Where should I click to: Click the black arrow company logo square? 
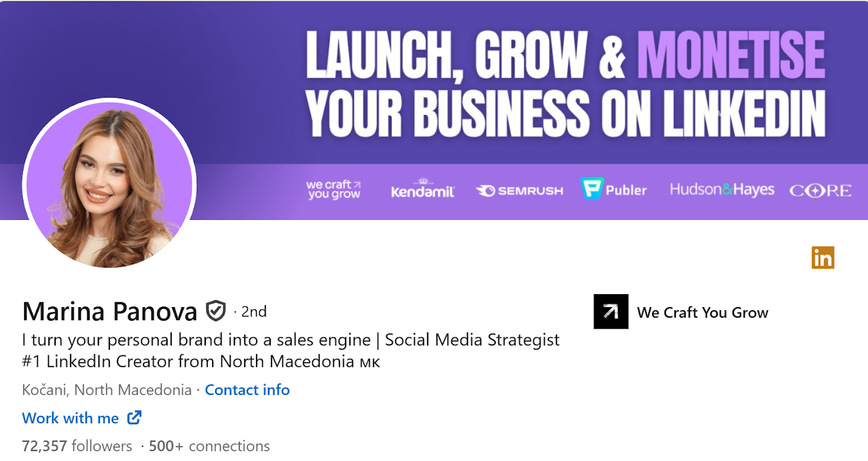tap(611, 311)
